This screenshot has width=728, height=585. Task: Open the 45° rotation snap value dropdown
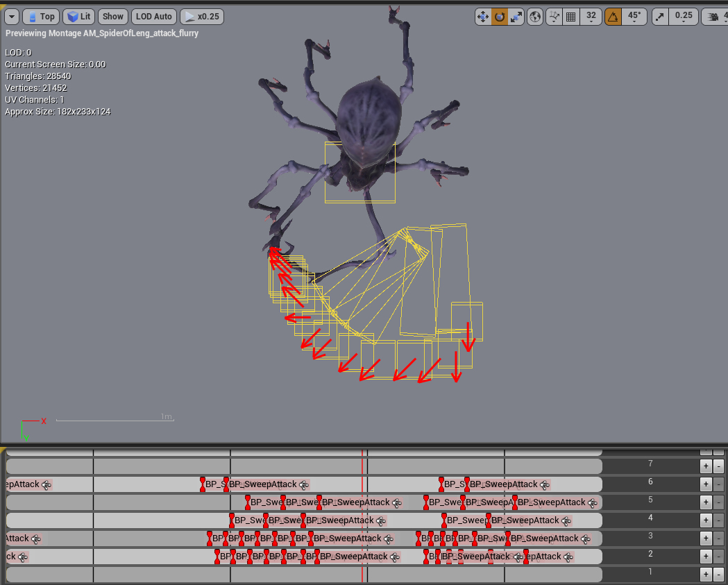(634, 17)
